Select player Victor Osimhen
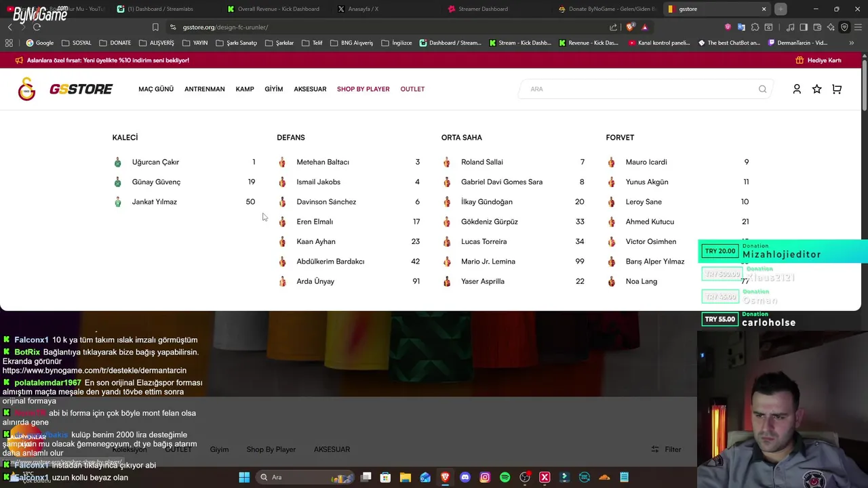The height and width of the screenshot is (488, 868). (650, 241)
